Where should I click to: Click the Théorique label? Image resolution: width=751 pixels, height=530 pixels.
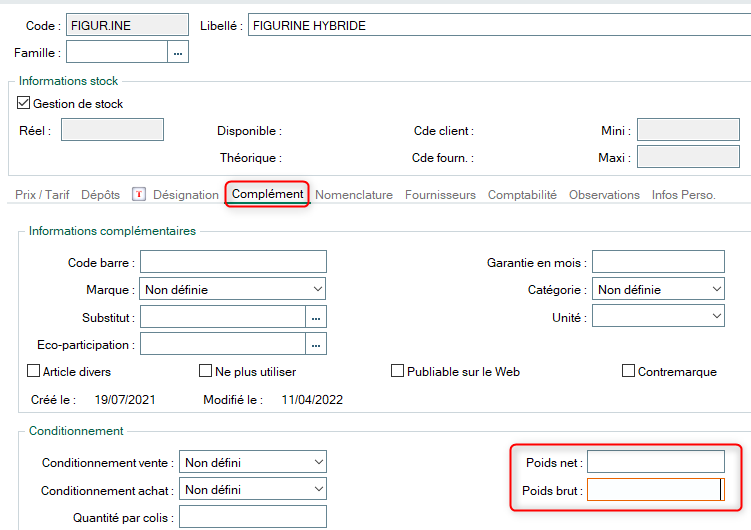[x=250, y=158]
